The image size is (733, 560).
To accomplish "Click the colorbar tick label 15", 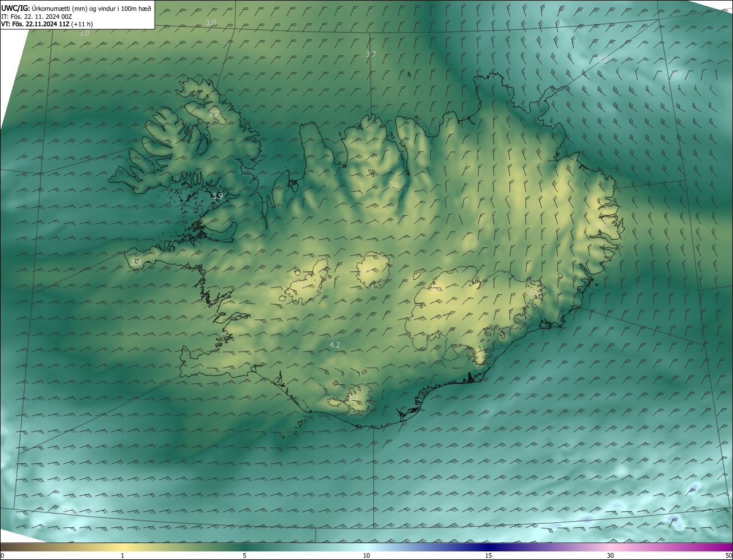I will tap(488, 555).
